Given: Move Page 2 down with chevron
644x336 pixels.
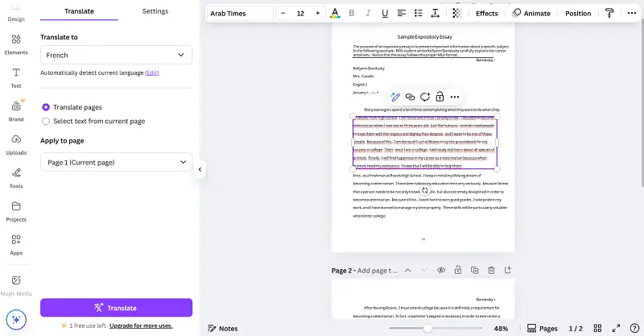Looking at the screenshot, I should point(424,270).
